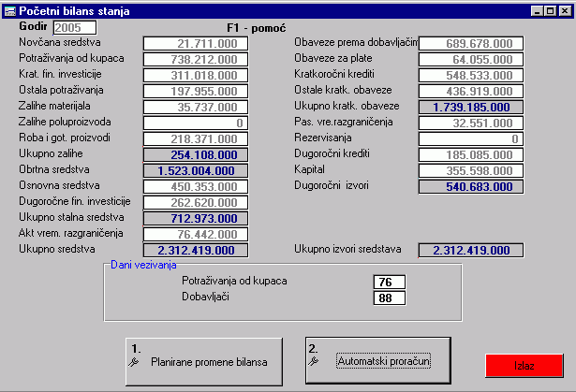Screen dimensions: 576x392
Task: Click Obrtna sredstva total 1.523.004.000
Action: pos(196,170)
